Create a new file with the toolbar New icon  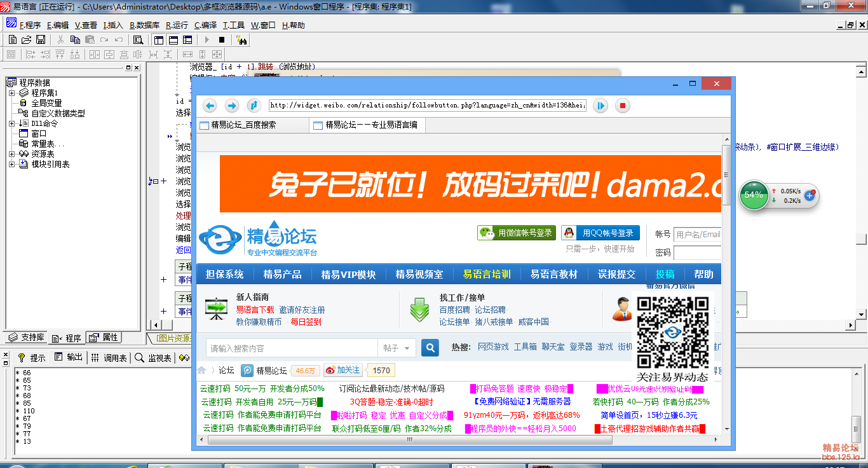13,39
